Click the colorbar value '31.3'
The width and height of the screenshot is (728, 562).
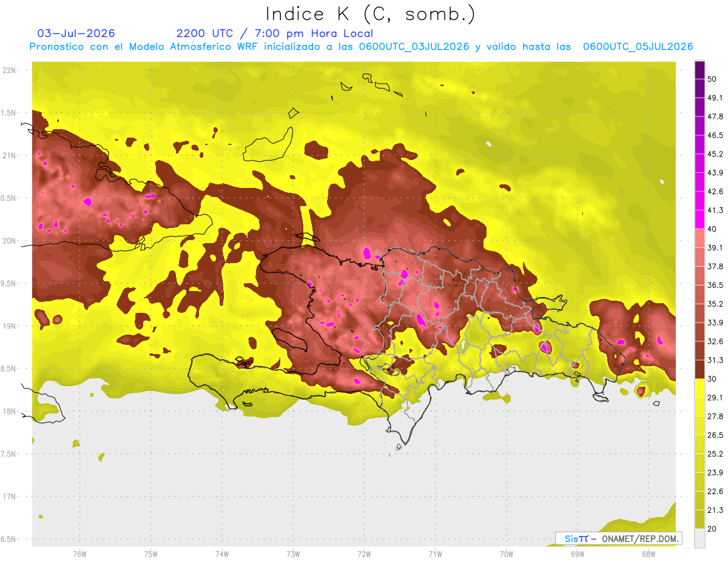click(x=715, y=360)
